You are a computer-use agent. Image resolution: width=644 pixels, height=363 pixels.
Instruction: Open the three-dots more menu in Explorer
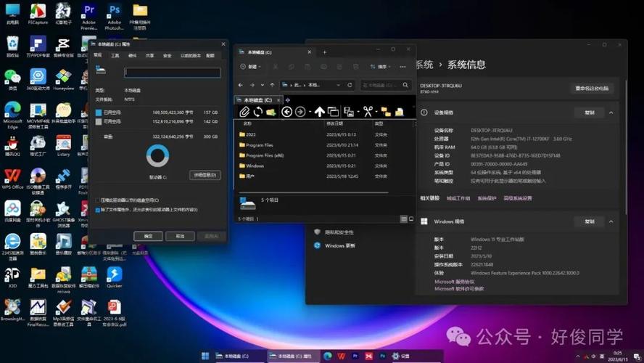tap(403, 67)
